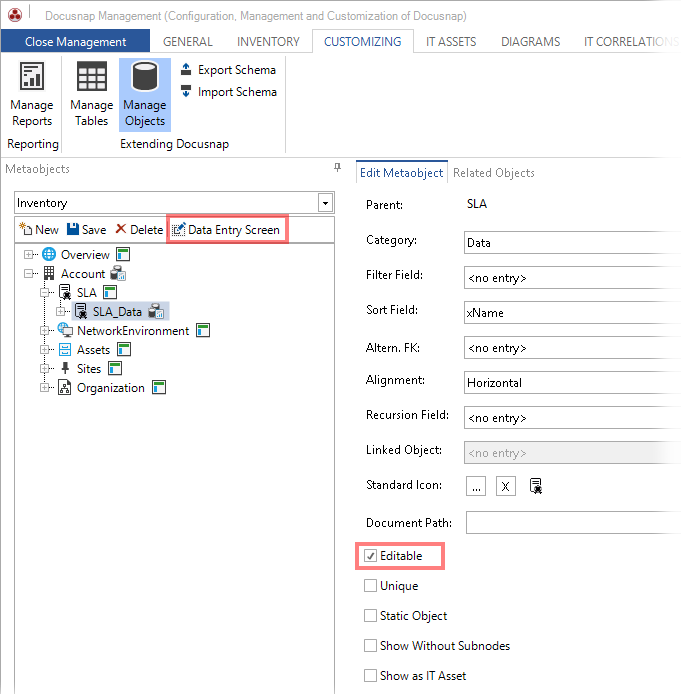Open the INVENTORY ribbon tab
Image resolution: width=681 pixels, height=694 pixels.
point(268,42)
